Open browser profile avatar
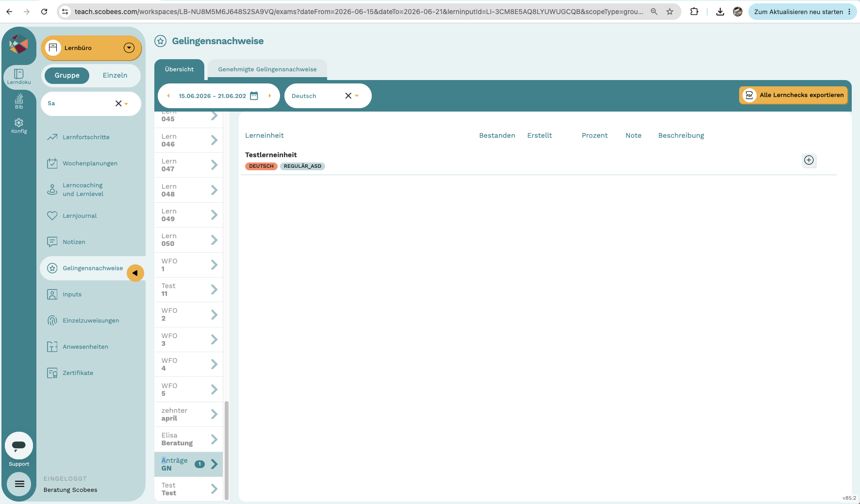Image resolution: width=860 pixels, height=504 pixels. tap(738, 12)
